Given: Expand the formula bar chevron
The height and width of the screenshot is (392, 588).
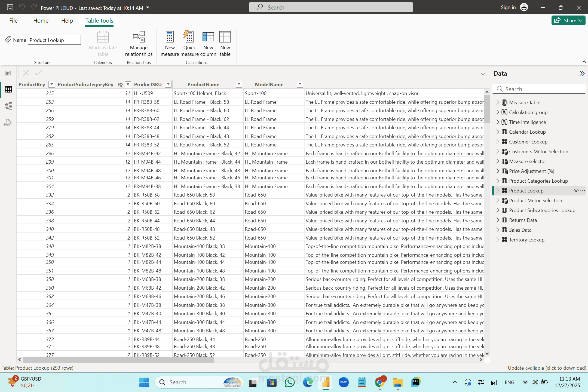Looking at the screenshot, I should click(483, 74).
